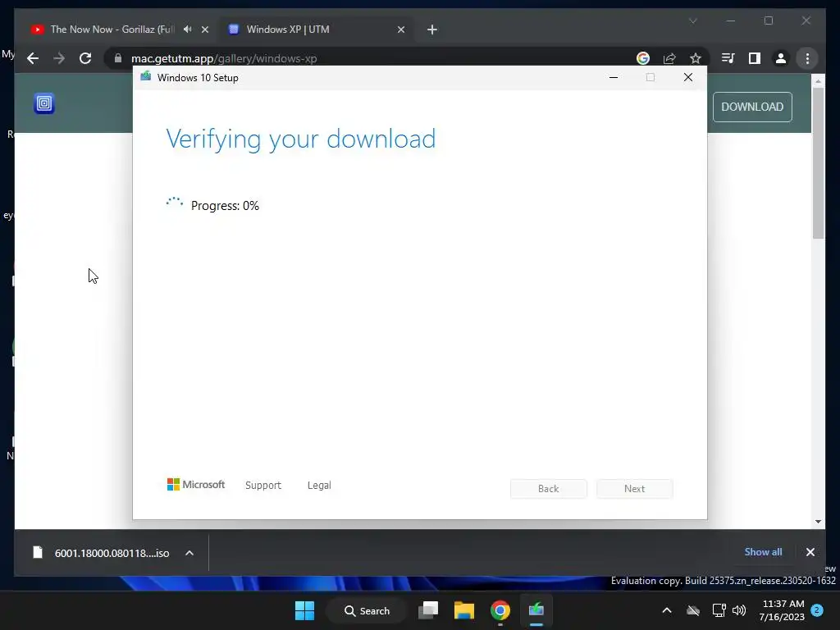The image size is (840, 630).
Task: Click the taskbar Search box
Action: pyautogui.click(x=367, y=610)
